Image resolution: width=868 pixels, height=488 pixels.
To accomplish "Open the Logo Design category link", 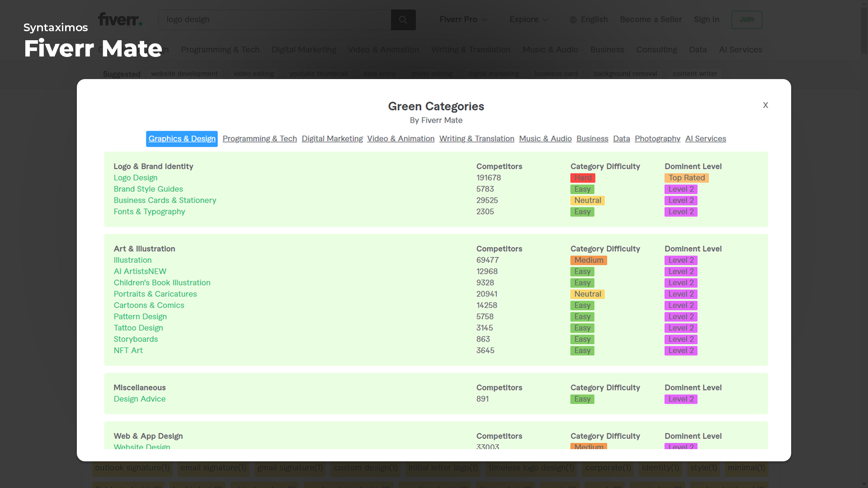I will pos(135,178).
